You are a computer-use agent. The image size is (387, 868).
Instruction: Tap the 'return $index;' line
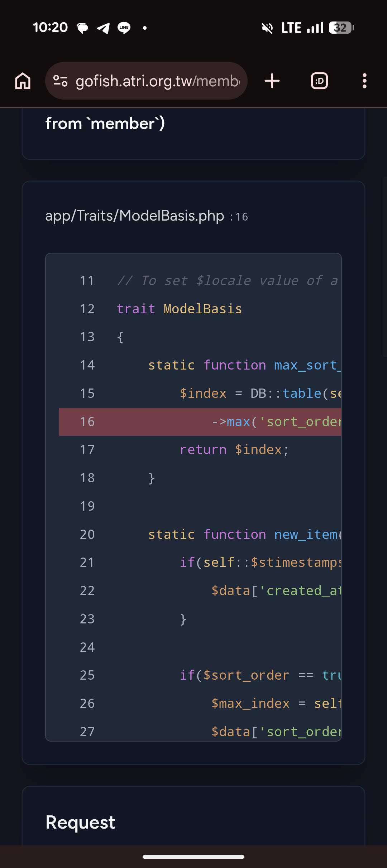click(234, 450)
